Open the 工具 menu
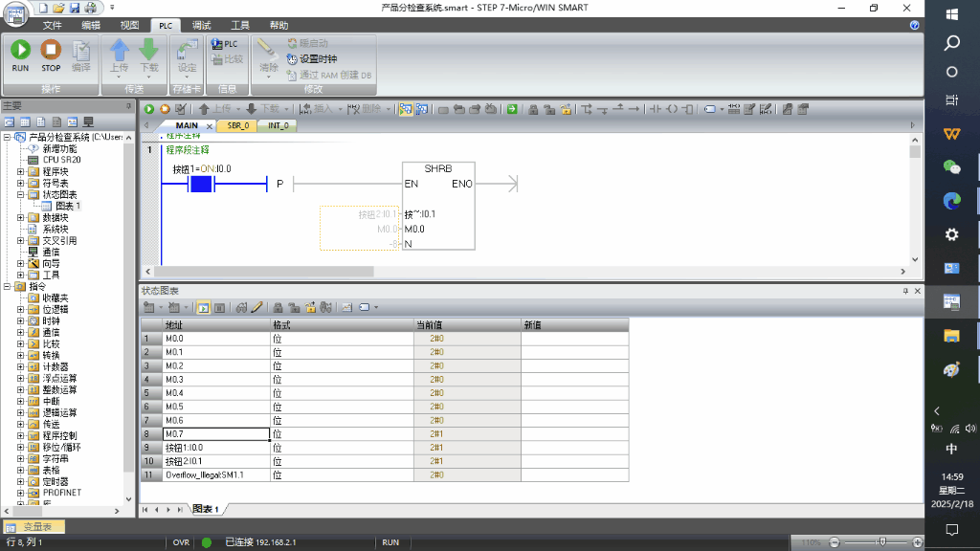Screen dimensions: 980x551 click(240, 26)
